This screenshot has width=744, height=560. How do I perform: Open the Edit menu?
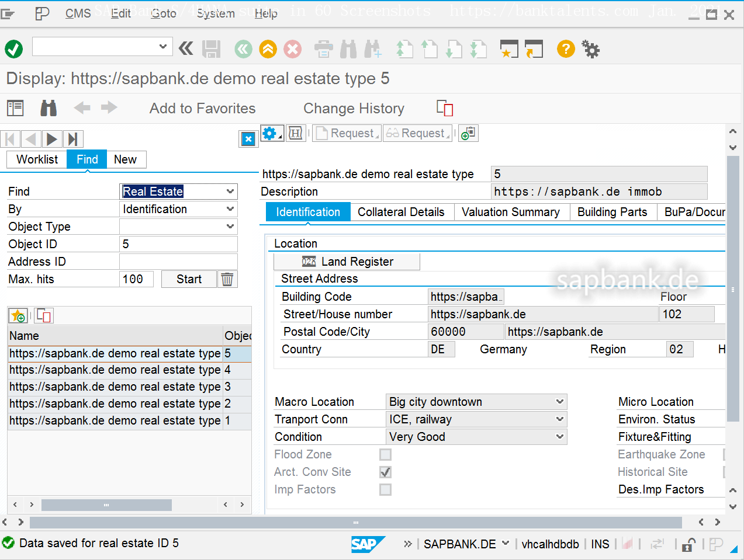(121, 13)
